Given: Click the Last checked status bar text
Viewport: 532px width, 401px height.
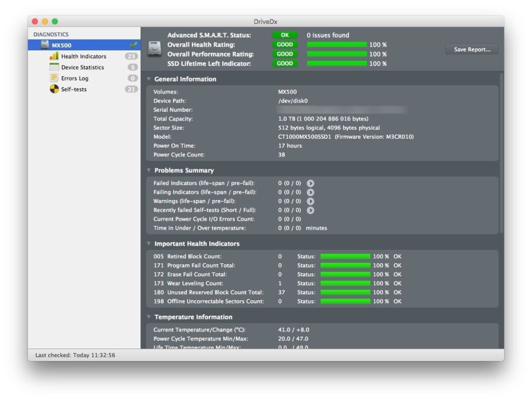Looking at the screenshot, I should point(75,355).
